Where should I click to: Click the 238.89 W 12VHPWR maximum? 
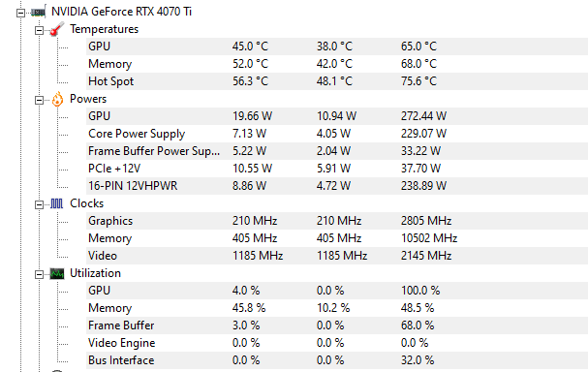pos(423,186)
